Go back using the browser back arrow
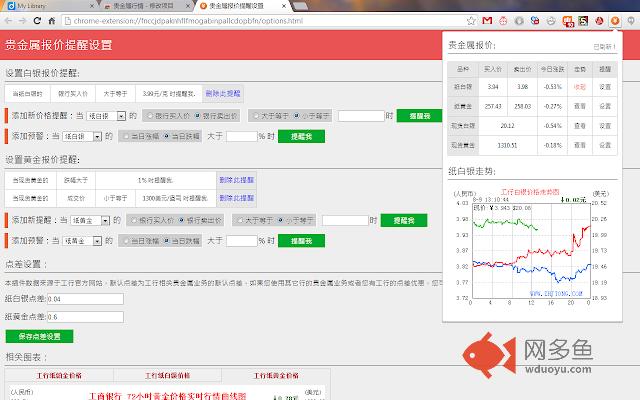The width and height of the screenshot is (640, 400). click(x=8, y=20)
